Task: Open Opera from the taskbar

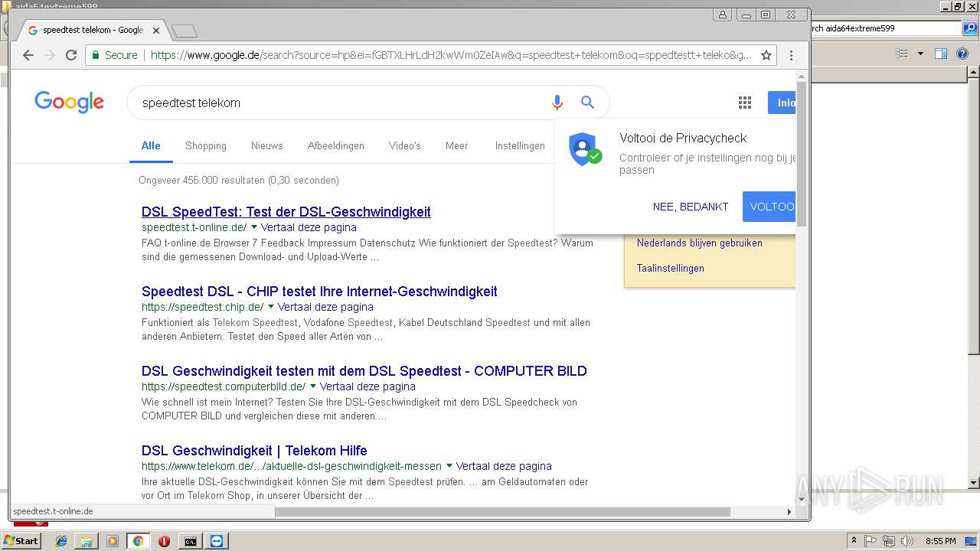Action: (164, 541)
